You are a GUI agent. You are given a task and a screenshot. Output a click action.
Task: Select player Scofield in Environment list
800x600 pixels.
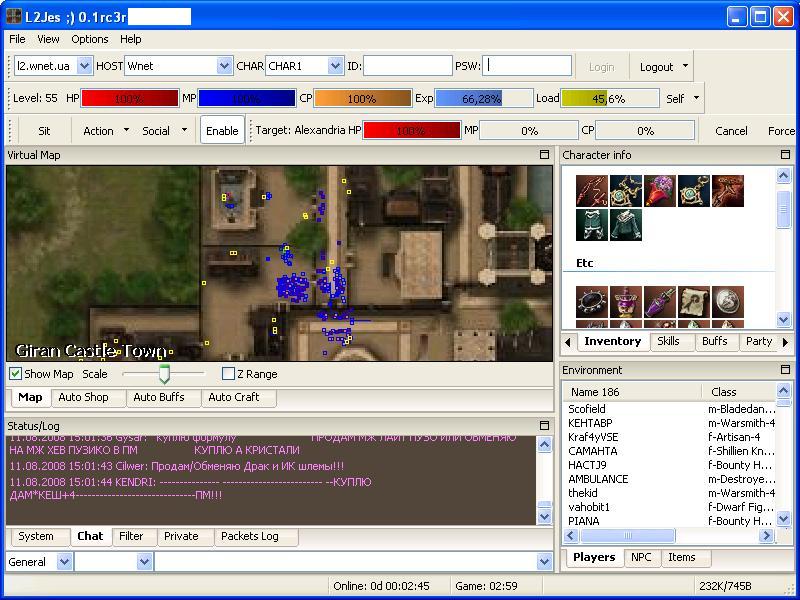coord(669,409)
